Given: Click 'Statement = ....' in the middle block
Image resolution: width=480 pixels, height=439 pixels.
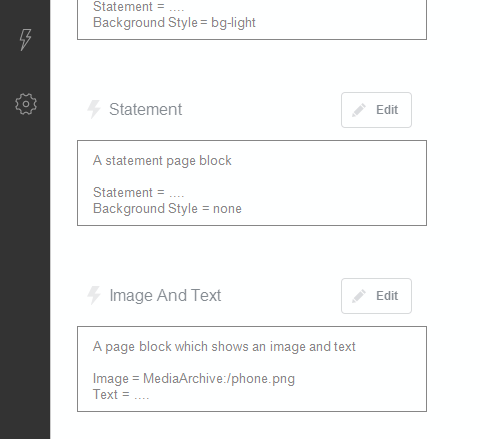Looking at the screenshot, I should click(x=139, y=193).
